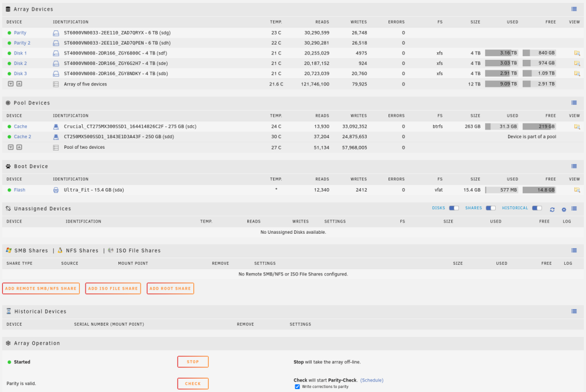Click Add ISO File Share button
The image size is (586, 392).
[x=113, y=288]
